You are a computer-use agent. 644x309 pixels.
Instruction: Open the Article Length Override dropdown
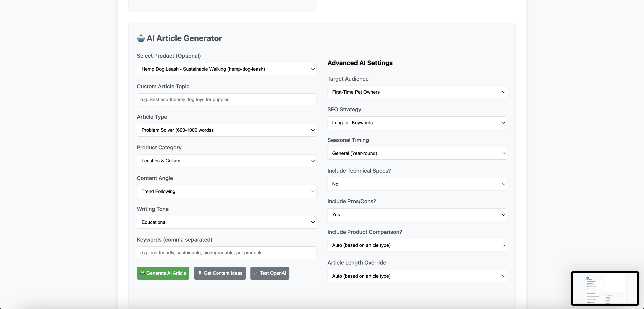pyautogui.click(x=417, y=276)
